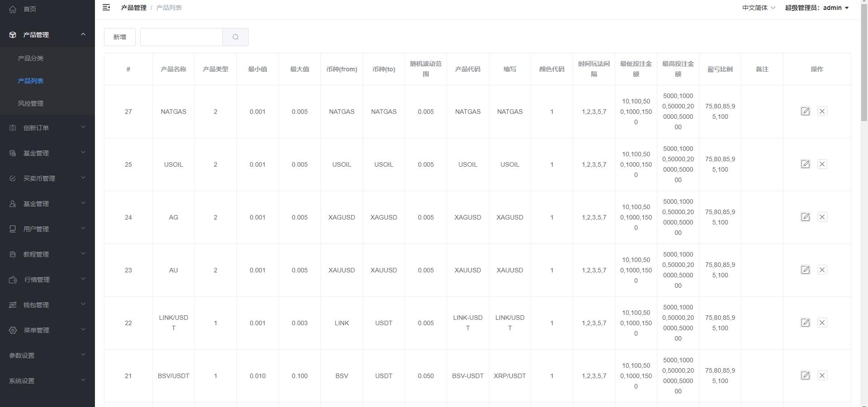
Task: Click the 菜单管理 gear icon
Action: click(x=13, y=330)
